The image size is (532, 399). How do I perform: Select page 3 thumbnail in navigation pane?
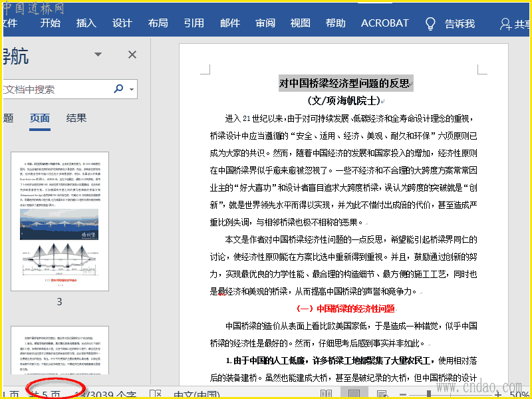[60, 221]
